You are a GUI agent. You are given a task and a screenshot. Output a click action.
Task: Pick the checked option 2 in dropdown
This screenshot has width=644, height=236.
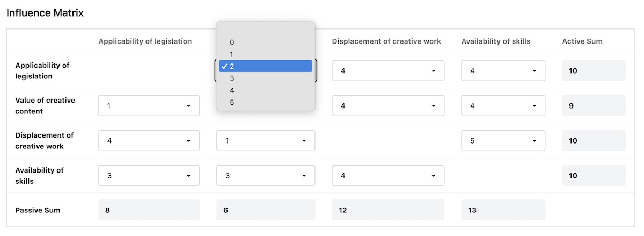[x=265, y=66]
